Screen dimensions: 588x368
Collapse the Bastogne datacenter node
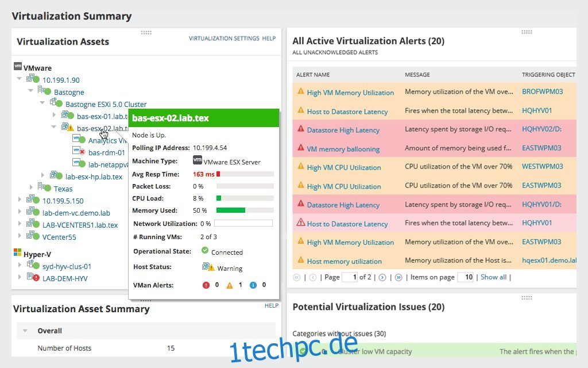point(31,90)
